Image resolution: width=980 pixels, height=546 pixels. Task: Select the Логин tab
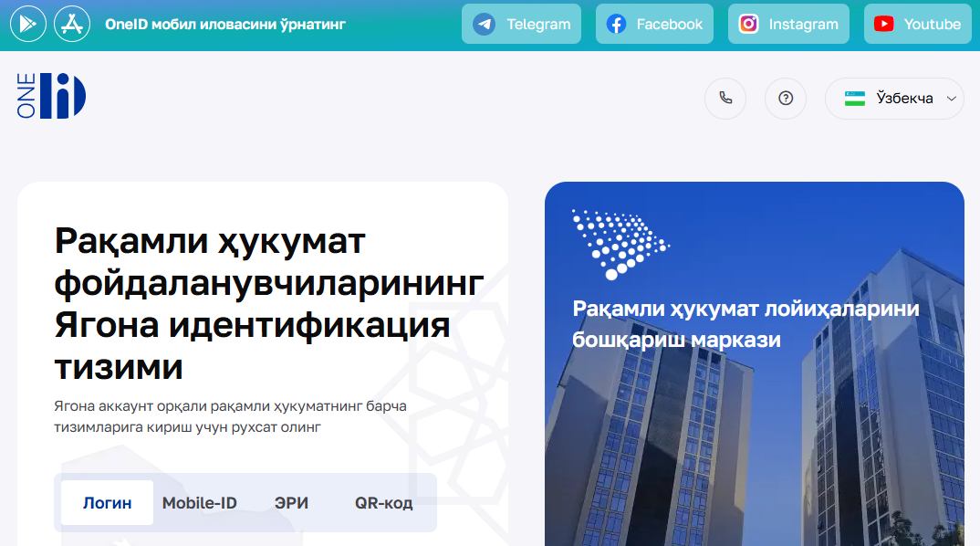pyautogui.click(x=107, y=503)
